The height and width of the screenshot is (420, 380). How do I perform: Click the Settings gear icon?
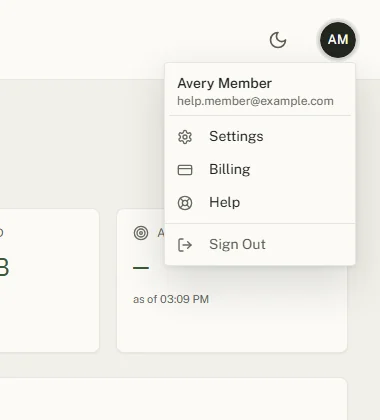(x=185, y=137)
